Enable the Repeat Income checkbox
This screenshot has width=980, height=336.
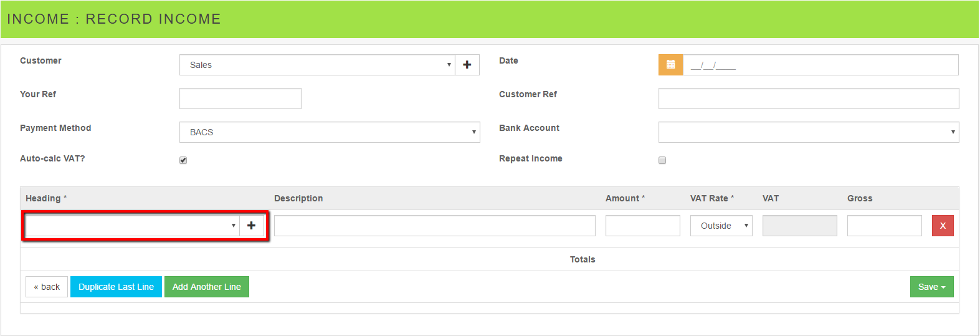pyautogui.click(x=662, y=160)
